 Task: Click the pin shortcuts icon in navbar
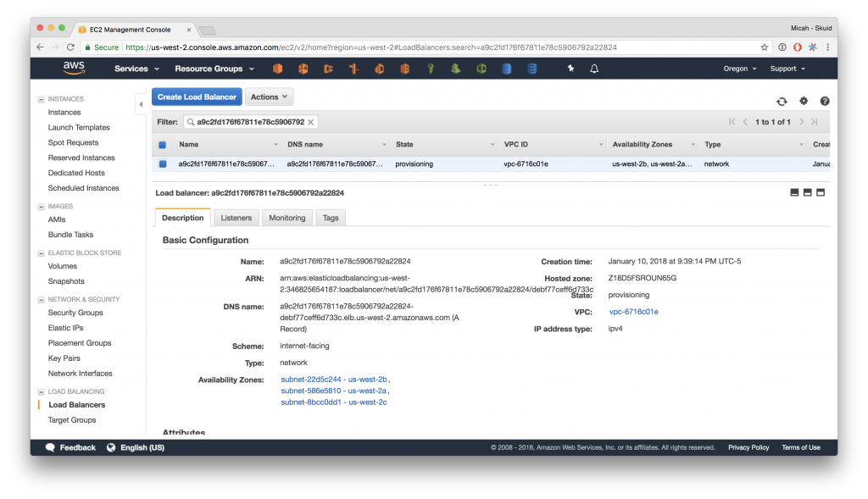pyautogui.click(x=570, y=69)
